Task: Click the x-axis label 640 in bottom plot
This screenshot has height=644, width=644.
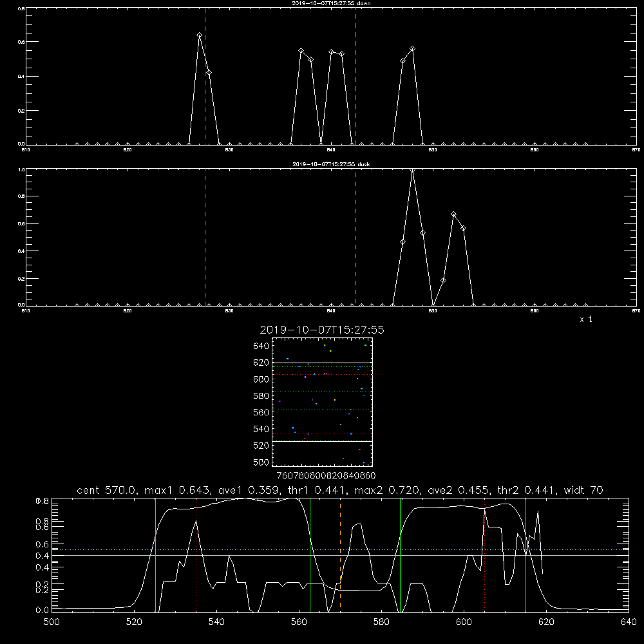Action: 629,621
